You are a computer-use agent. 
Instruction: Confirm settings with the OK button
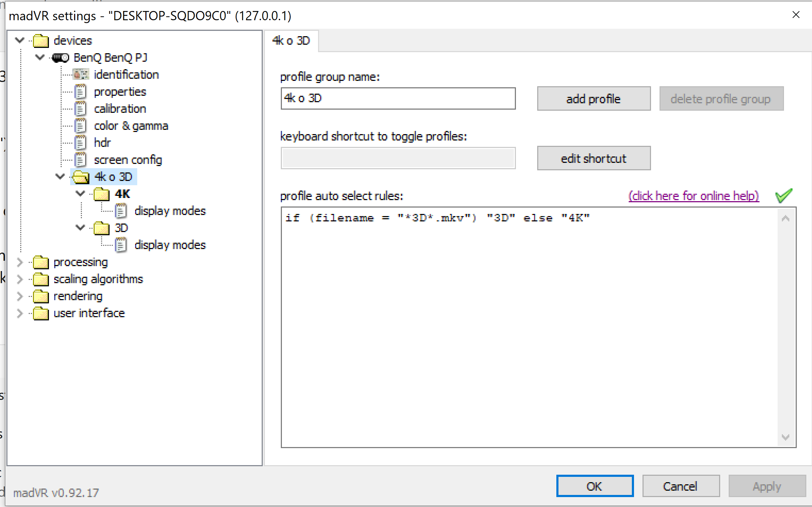595,486
